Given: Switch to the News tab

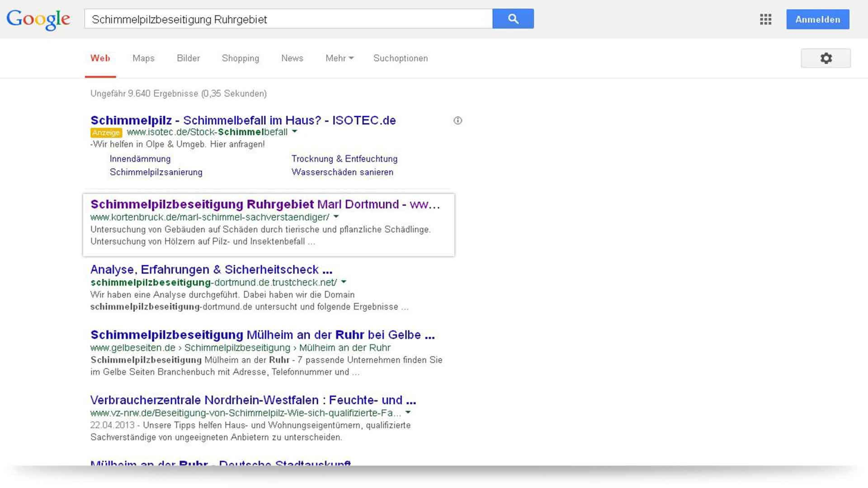Looking at the screenshot, I should (x=292, y=58).
